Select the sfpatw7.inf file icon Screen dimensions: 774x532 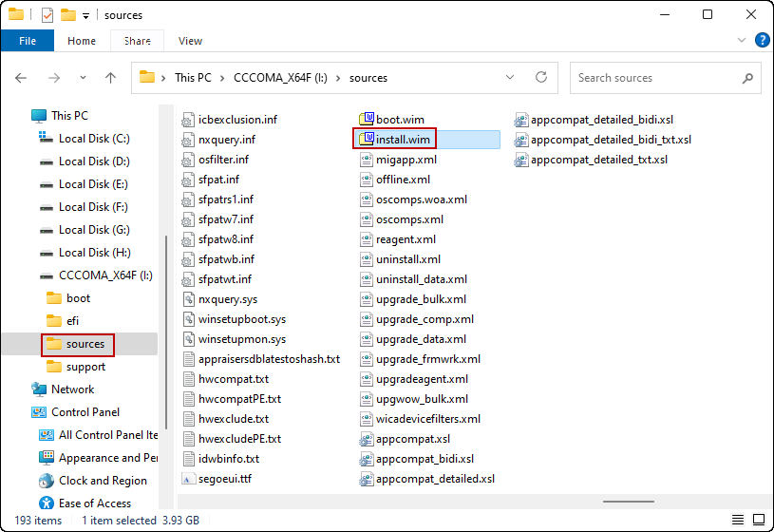coord(188,219)
